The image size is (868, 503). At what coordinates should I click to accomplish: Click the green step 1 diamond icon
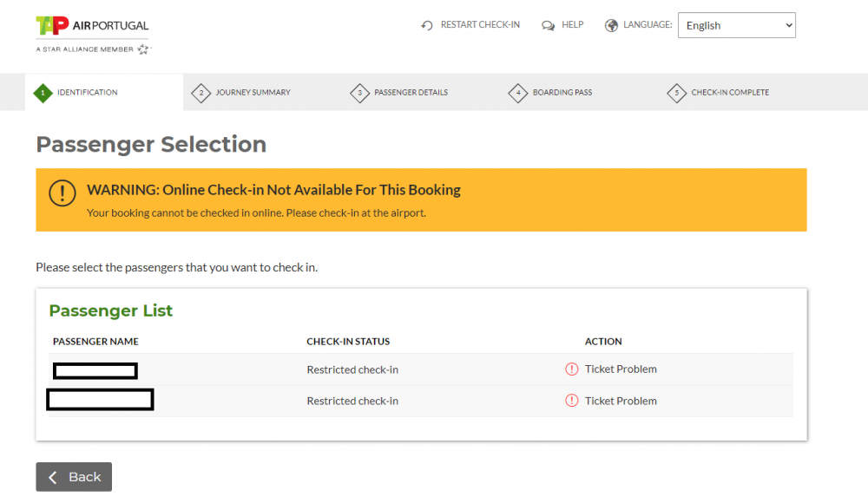coord(43,93)
